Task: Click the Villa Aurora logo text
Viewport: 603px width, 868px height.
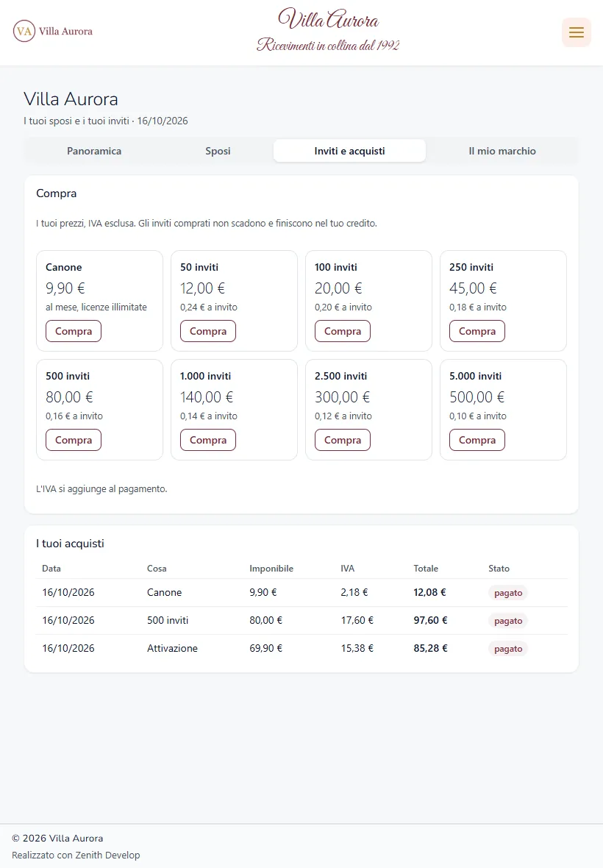Action: (66, 31)
